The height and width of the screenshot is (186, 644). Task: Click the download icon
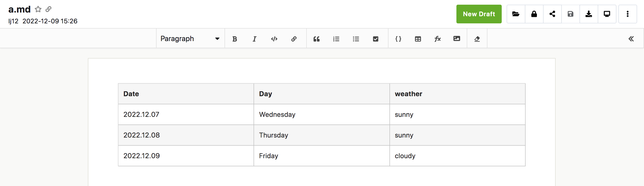(589, 14)
